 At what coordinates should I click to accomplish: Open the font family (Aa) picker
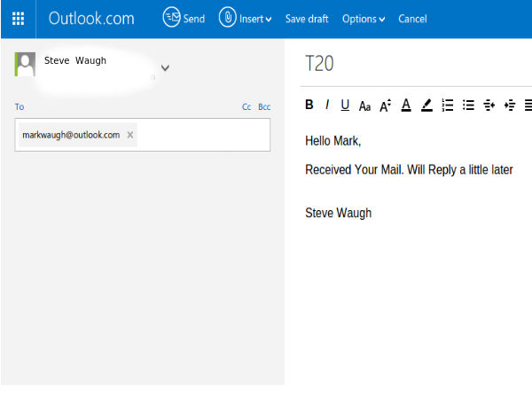click(364, 106)
